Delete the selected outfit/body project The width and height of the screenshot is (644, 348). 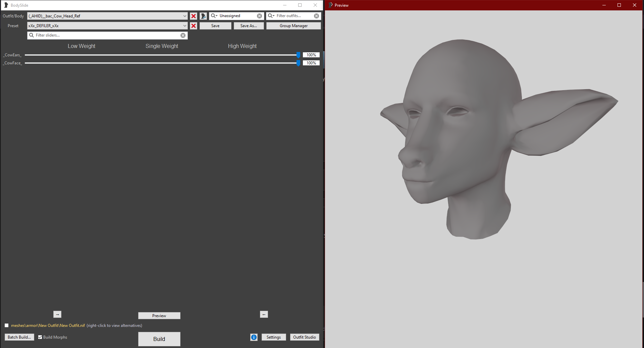(x=194, y=16)
